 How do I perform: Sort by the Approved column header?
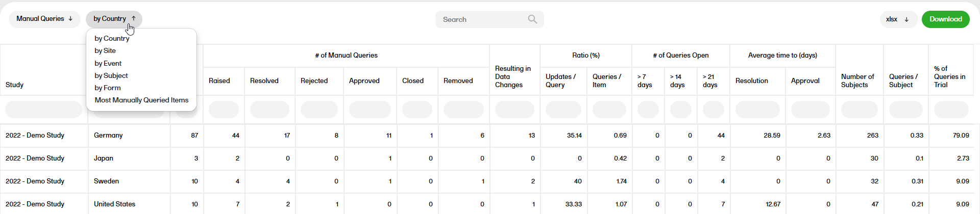click(x=364, y=81)
